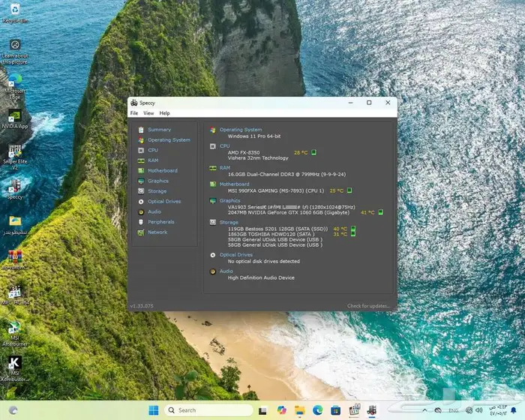Select the CPU sidebar icon
This screenshot has width=525, height=420.
pos(140,150)
